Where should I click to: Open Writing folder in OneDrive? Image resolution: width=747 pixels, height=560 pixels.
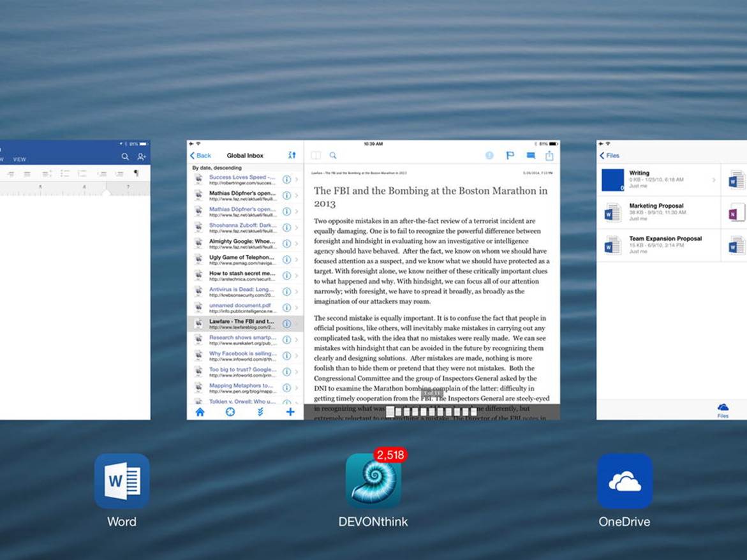[x=658, y=180]
